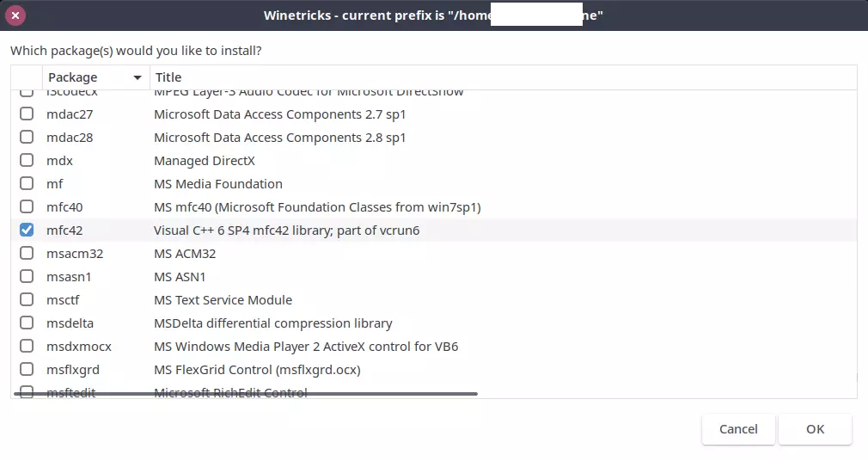Close the Winetricks dialog window
Viewport: 868px width, 461px height.
click(15, 15)
